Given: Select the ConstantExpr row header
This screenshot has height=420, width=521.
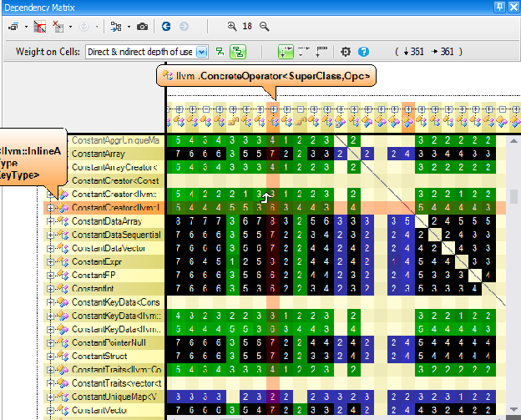Looking at the screenshot, I should 104,262.
